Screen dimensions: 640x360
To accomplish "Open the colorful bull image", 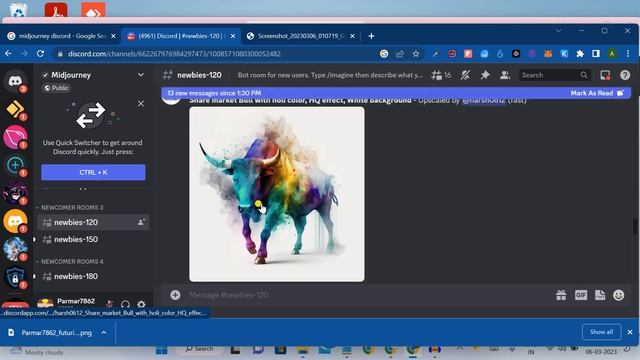I will tap(277, 194).
